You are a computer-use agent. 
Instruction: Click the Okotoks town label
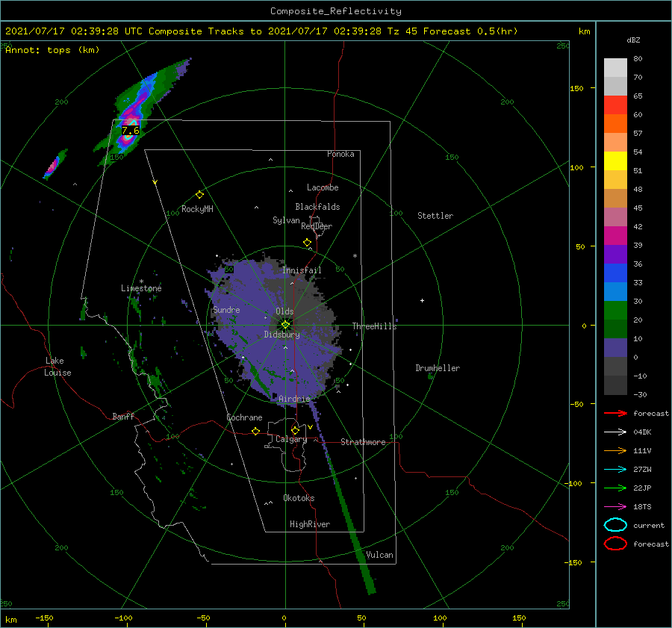[x=299, y=498]
